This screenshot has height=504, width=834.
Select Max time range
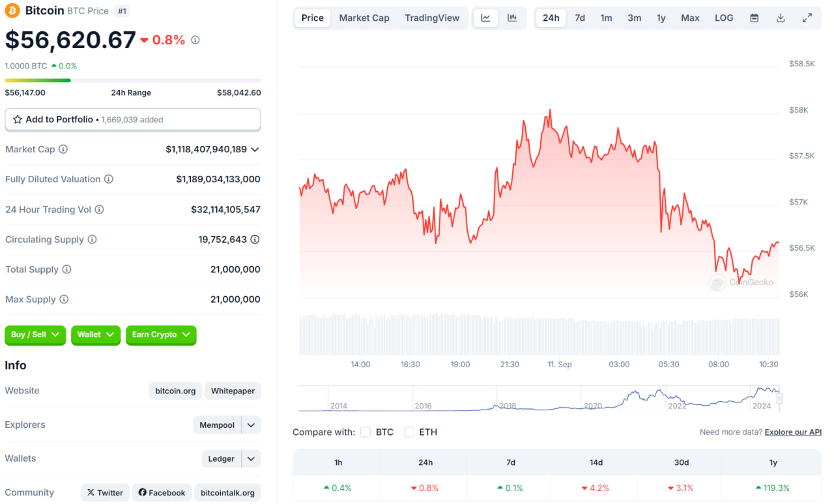pos(690,18)
